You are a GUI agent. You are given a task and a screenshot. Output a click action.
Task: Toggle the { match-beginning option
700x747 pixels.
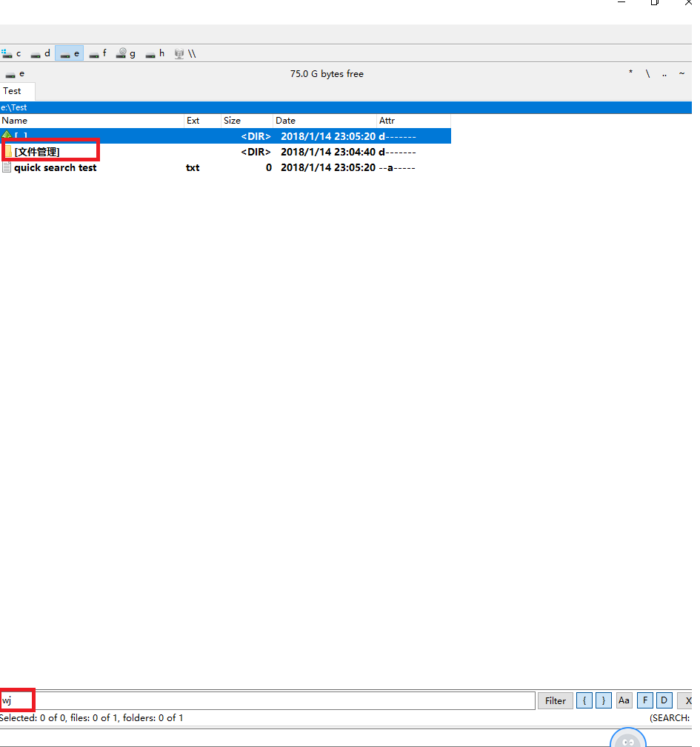pyautogui.click(x=584, y=700)
